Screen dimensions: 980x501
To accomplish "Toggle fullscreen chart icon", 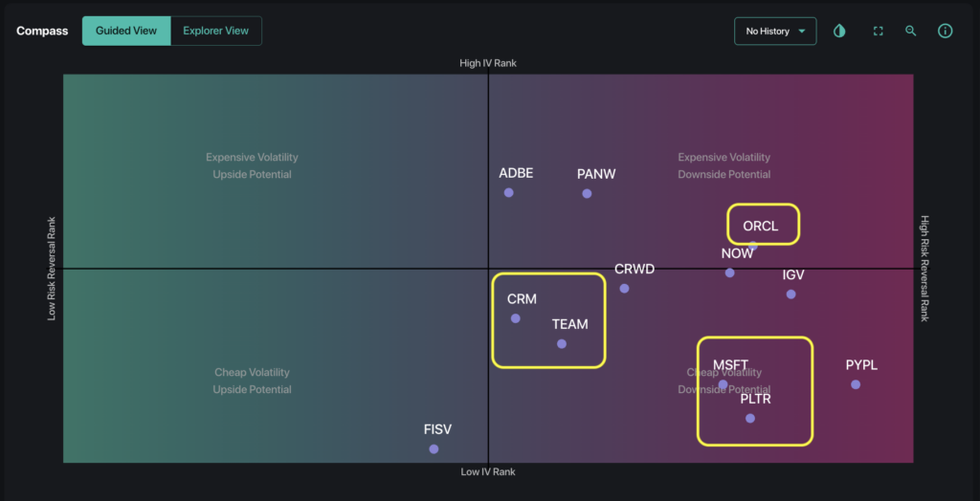I will [x=879, y=32].
